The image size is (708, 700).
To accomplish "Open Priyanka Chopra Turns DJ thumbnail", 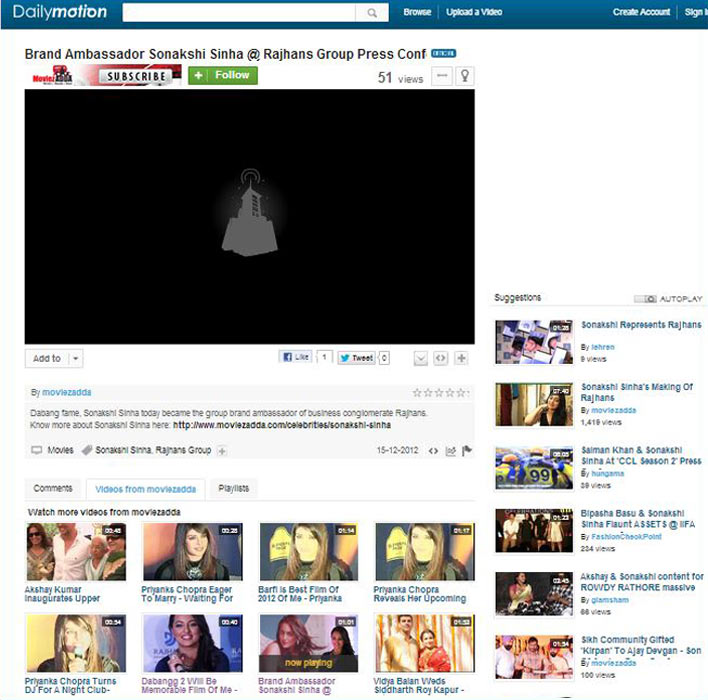I will click(76, 644).
